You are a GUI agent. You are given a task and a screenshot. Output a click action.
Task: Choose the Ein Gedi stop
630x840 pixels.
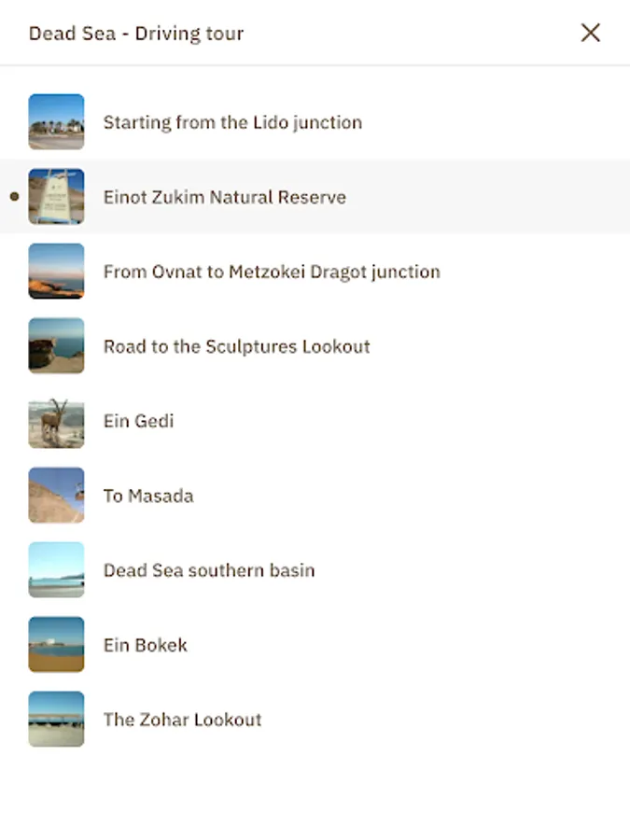click(315, 421)
